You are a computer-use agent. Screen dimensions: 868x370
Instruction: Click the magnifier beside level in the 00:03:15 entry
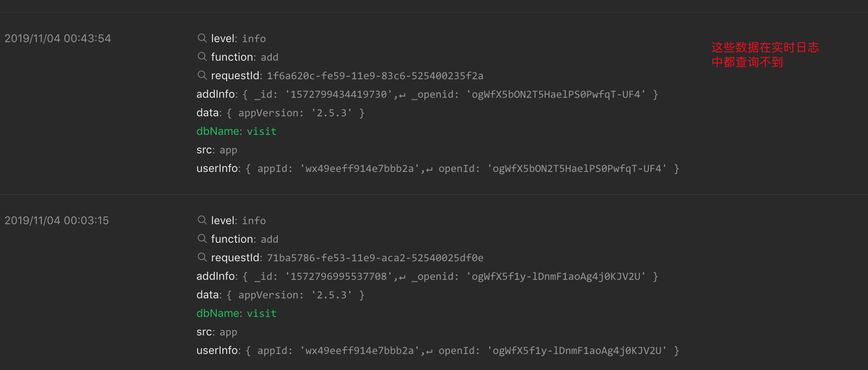coord(202,220)
